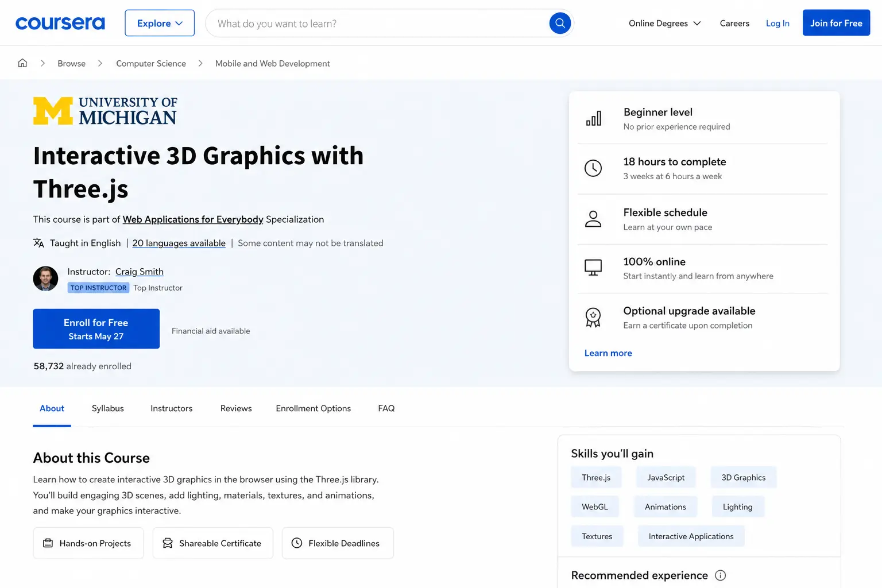This screenshot has height=588, width=882.
Task: Click the Animations skill tag
Action: click(x=666, y=507)
